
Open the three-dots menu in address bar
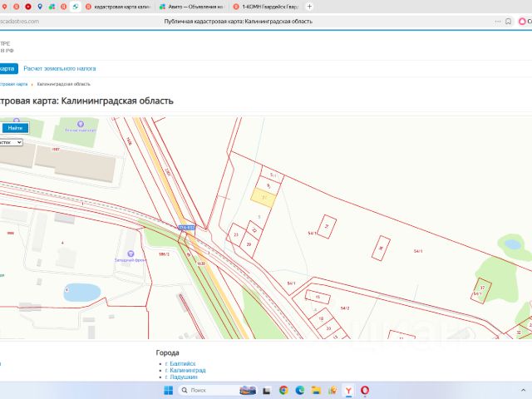point(498,22)
